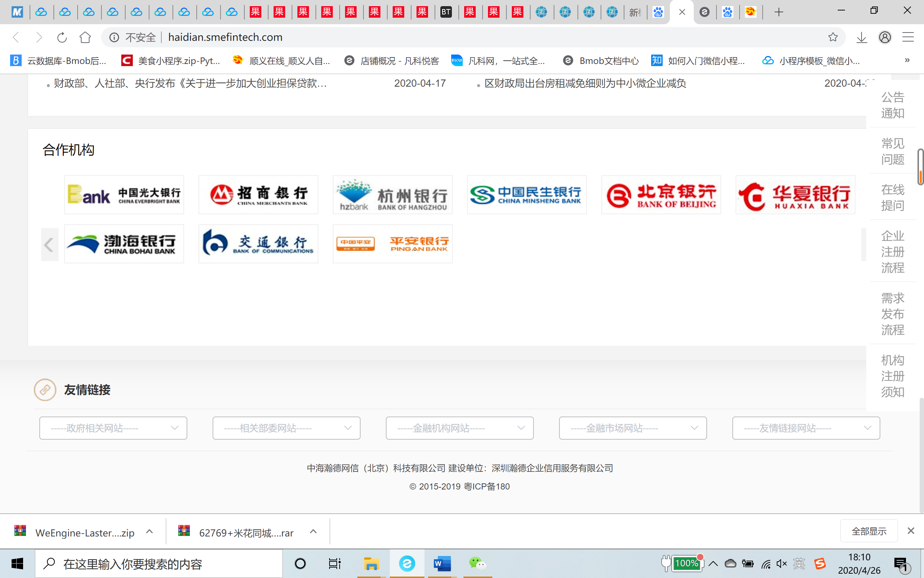Screen dimensions: 924x578
Task: Click the Bank of Beijing logo
Action: click(x=661, y=195)
